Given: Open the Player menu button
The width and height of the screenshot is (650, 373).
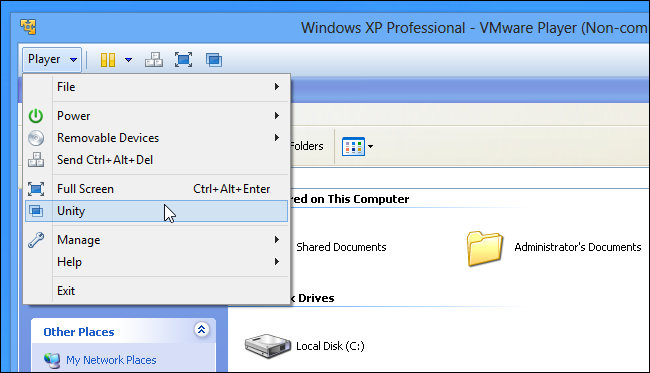Looking at the screenshot, I should click(52, 60).
